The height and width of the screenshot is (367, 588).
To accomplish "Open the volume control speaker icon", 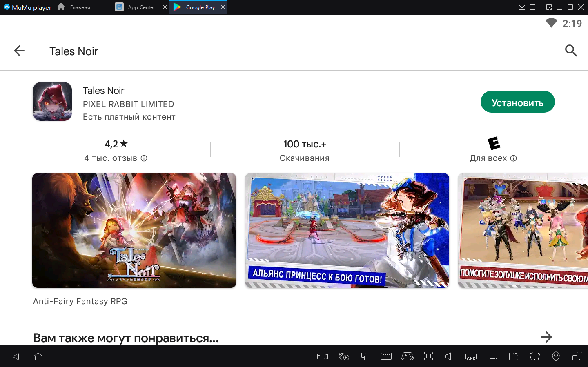I will point(450,356).
